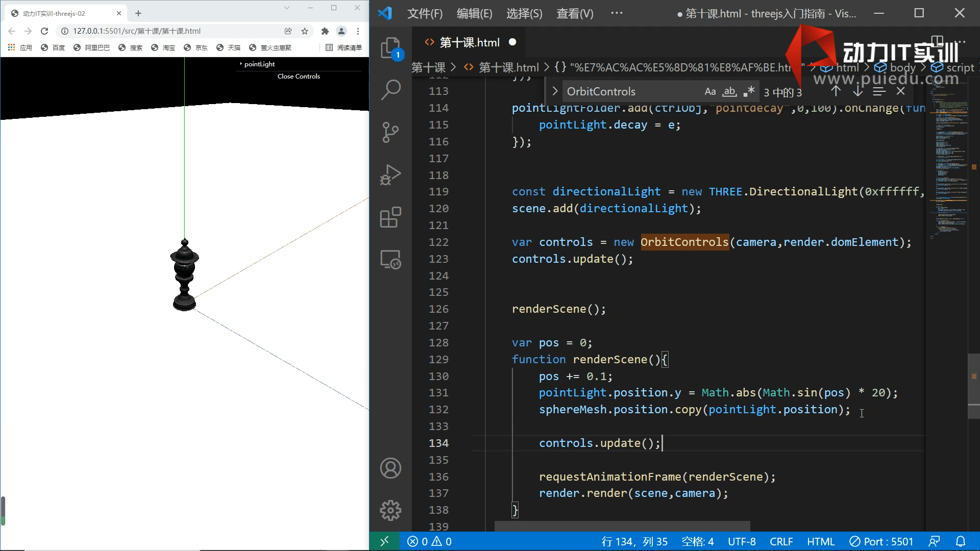Click the Close Controls button
The image size is (980, 551).
point(299,76)
